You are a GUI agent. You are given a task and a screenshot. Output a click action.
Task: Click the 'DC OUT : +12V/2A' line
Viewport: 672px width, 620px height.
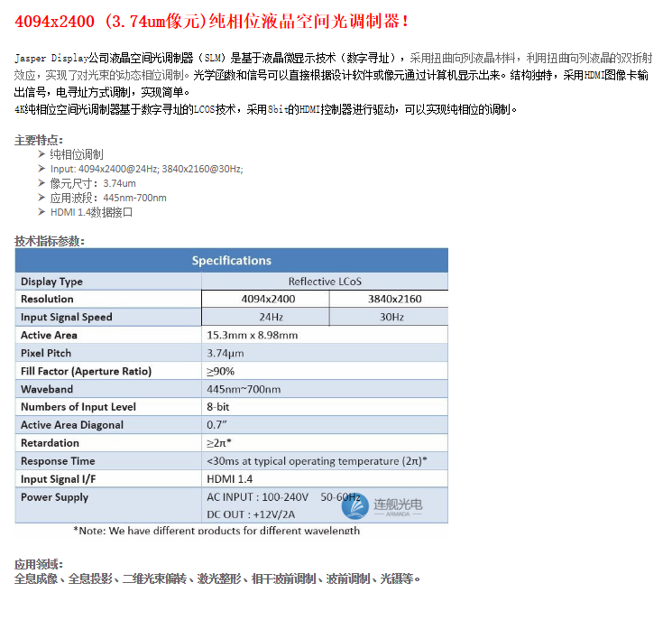(251, 514)
